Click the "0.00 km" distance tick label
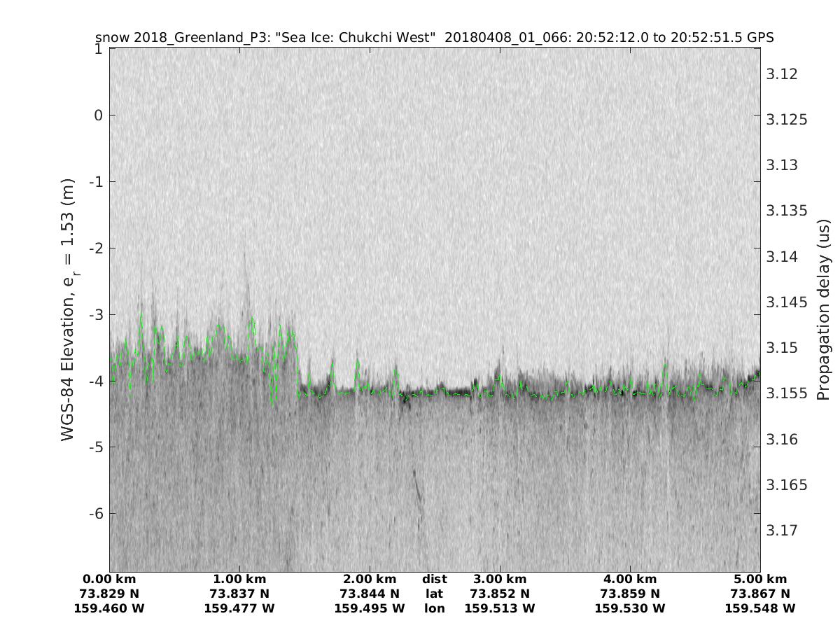840x630 pixels. tap(109, 579)
